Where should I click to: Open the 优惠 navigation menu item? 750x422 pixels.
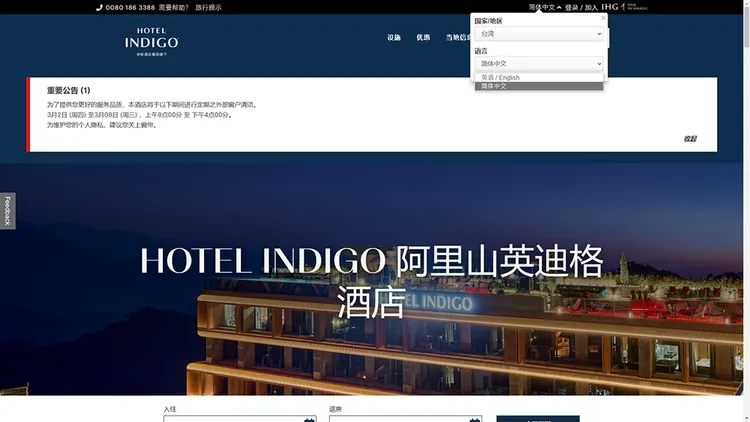pyautogui.click(x=423, y=37)
